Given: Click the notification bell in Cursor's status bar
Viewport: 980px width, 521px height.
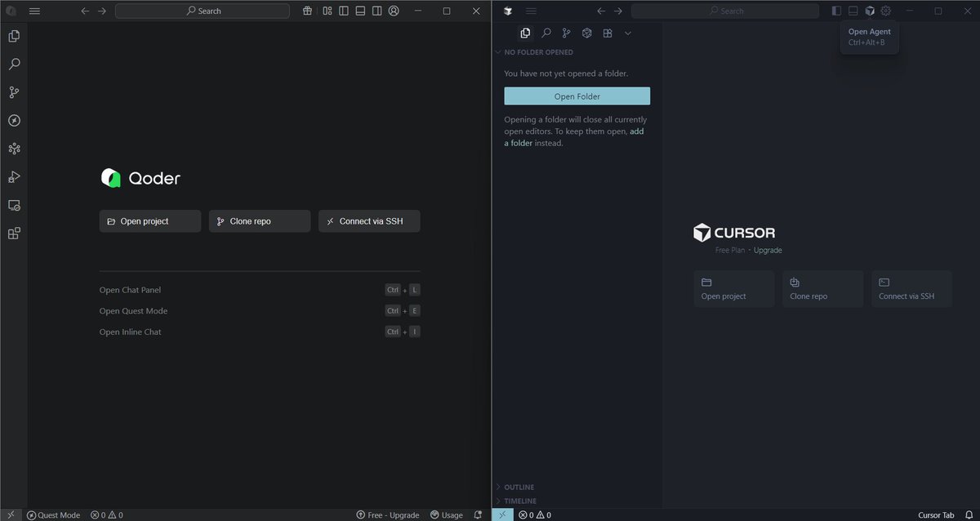Looking at the screenshot, I should (968, 515).
